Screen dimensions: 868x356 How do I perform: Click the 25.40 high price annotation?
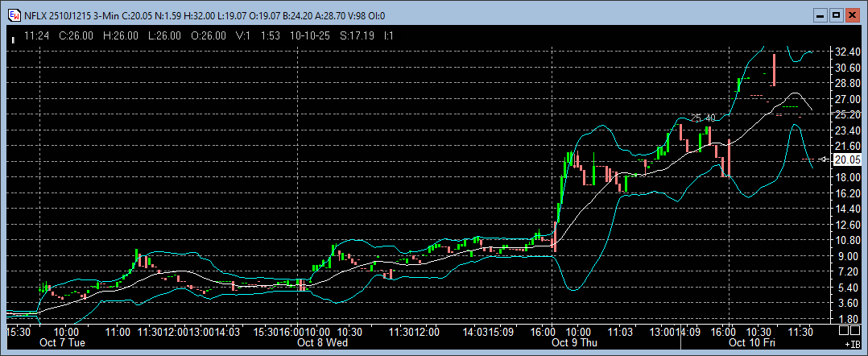point(703,118)
